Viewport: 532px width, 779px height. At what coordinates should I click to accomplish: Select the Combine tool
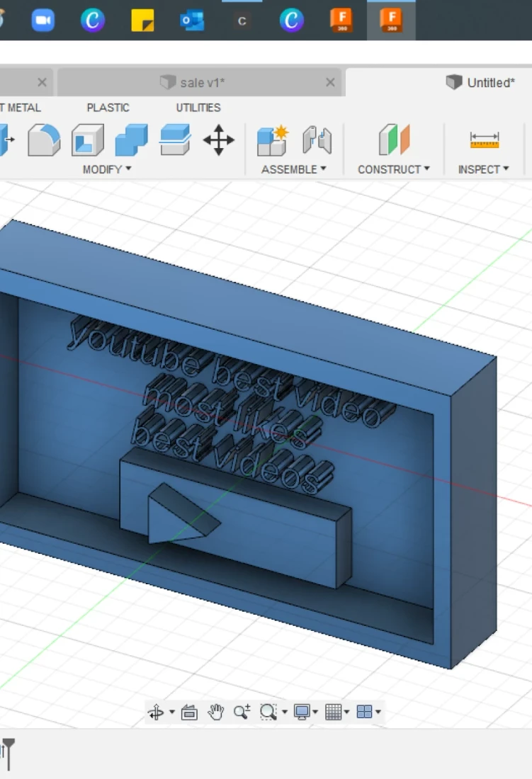click(131, 140)
